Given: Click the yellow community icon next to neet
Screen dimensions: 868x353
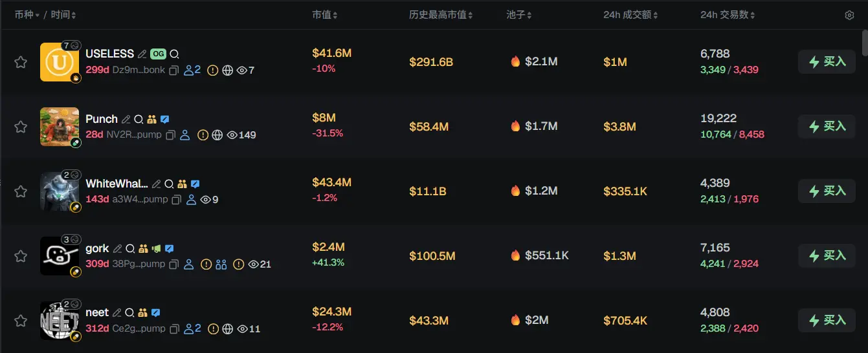Looking at the screenshot, I should tap(142, 313).
